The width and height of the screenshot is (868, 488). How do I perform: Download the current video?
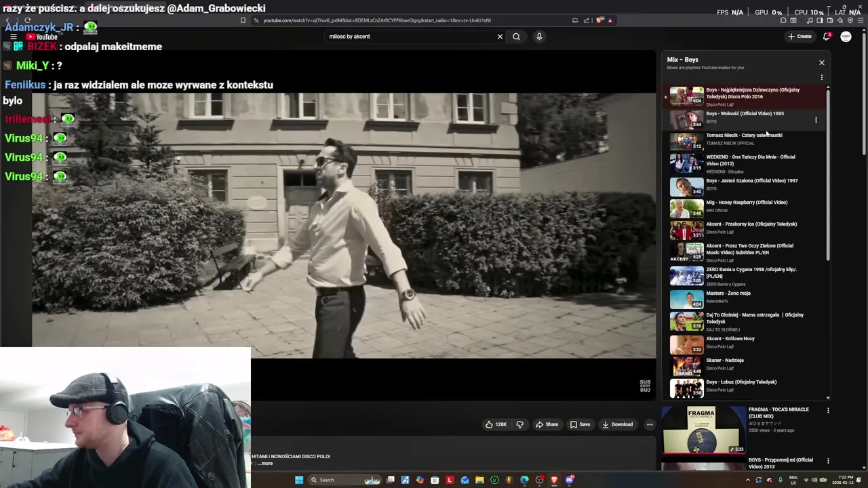617,424
